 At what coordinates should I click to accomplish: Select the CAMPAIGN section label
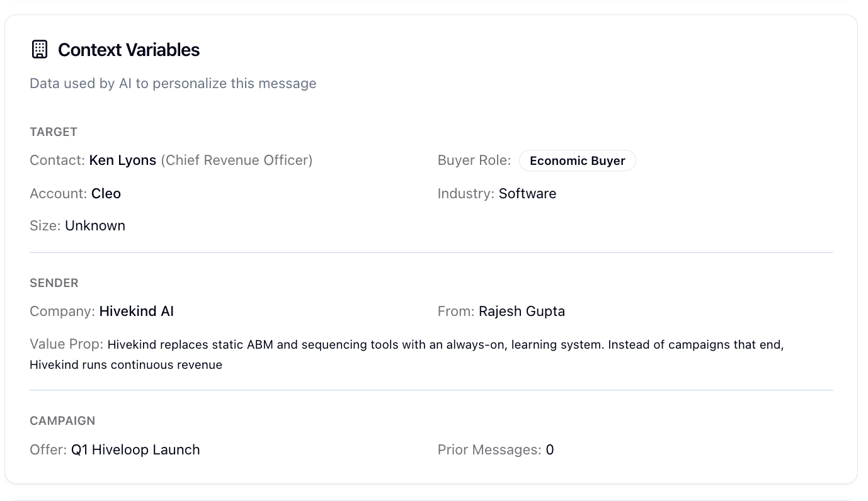[x=62, y=420]
